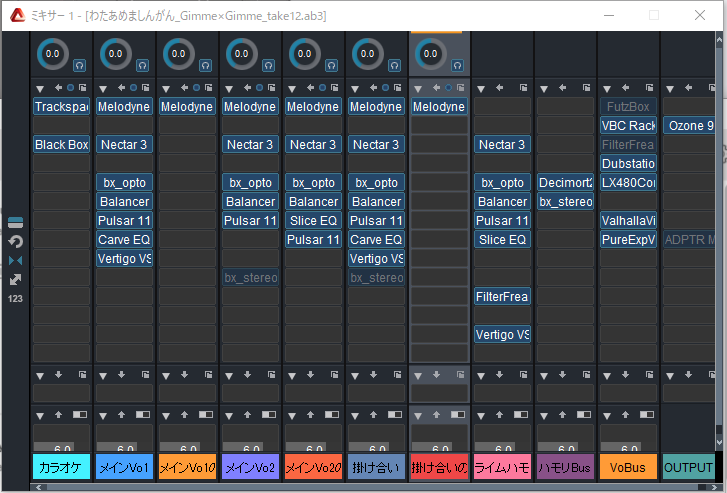Click the 123 numeric display icon in sidebar
727x493 pixels.
pos(15,299)
